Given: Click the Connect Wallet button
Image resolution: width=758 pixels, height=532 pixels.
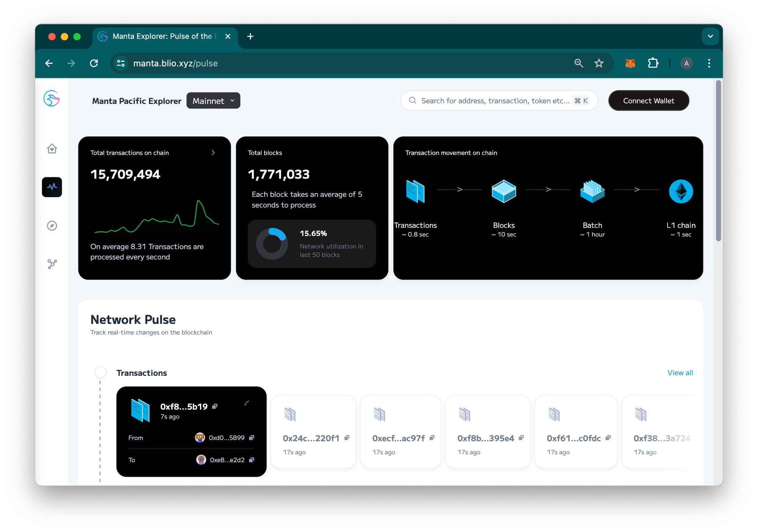Looking at the screenshot, I should coord(648,101).
